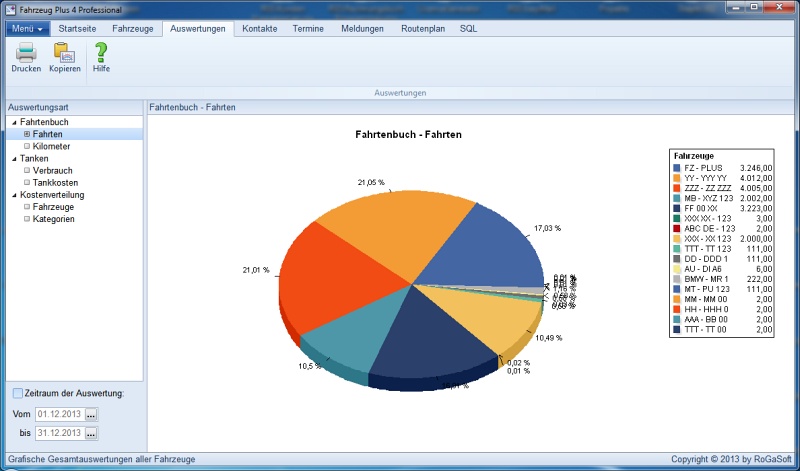This screenshot has width=800, height=471.
Task: Select Fahrzeuge under Kostenverteilung
Action: 53,206
